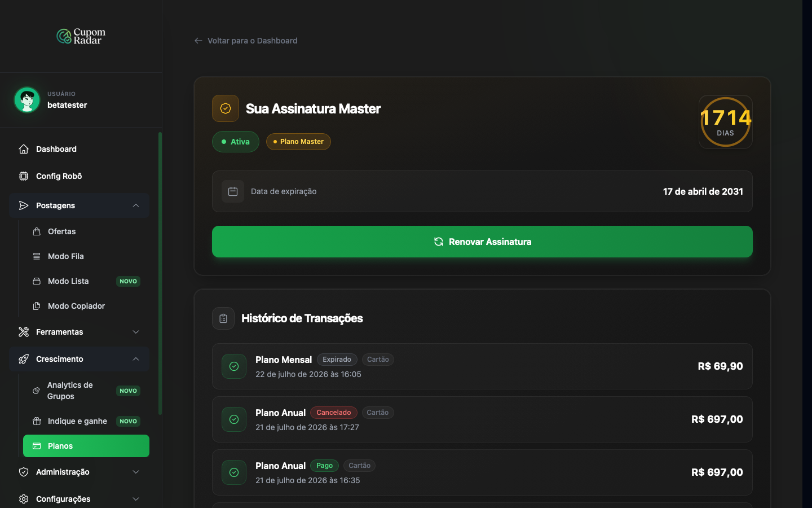
Task: Click the Plano Master badge
Action: (298, 142)
